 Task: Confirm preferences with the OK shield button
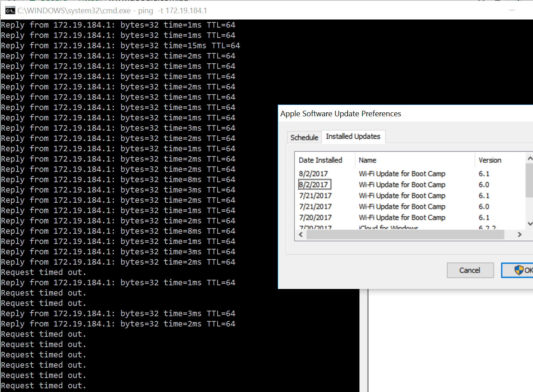(x=518, y=270)
